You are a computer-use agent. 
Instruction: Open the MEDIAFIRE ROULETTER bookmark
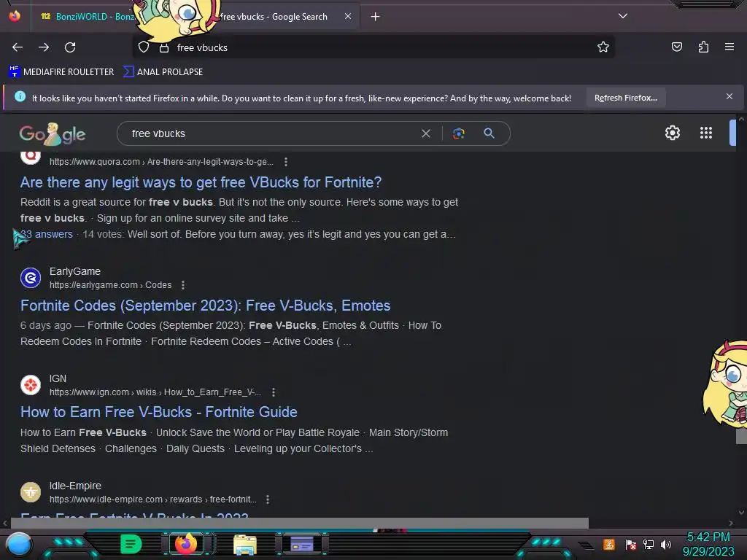pos(61,72)
